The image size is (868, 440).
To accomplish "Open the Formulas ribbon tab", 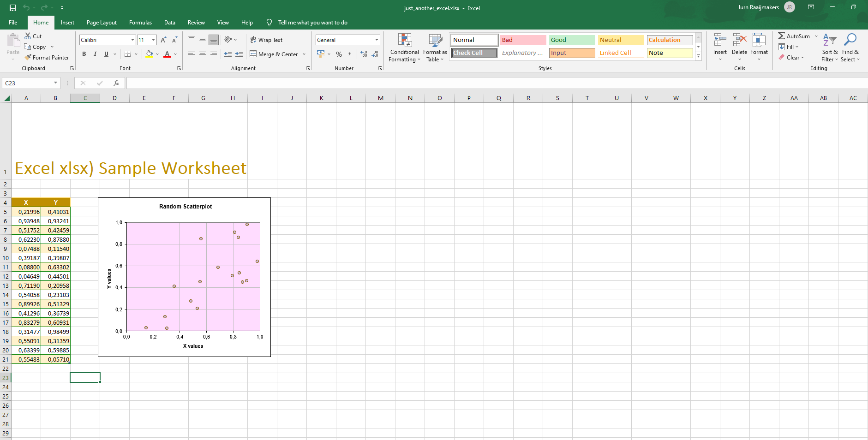I will [140, 23].
